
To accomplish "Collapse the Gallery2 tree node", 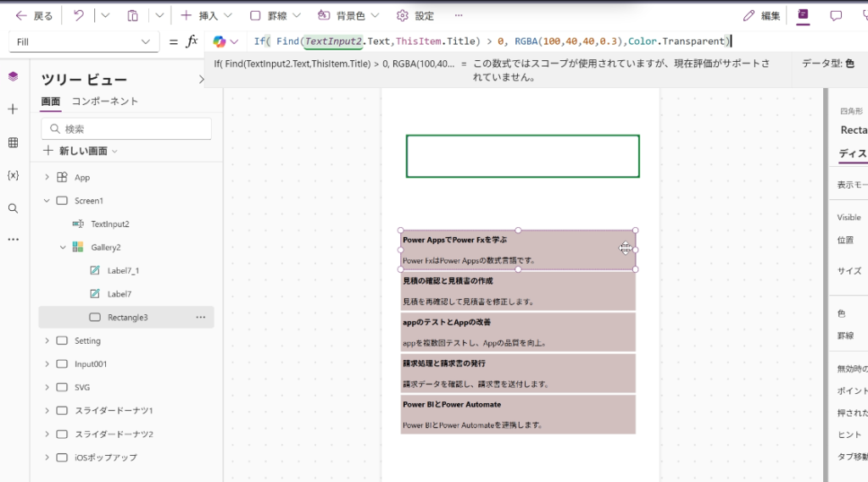I will 63,247.
